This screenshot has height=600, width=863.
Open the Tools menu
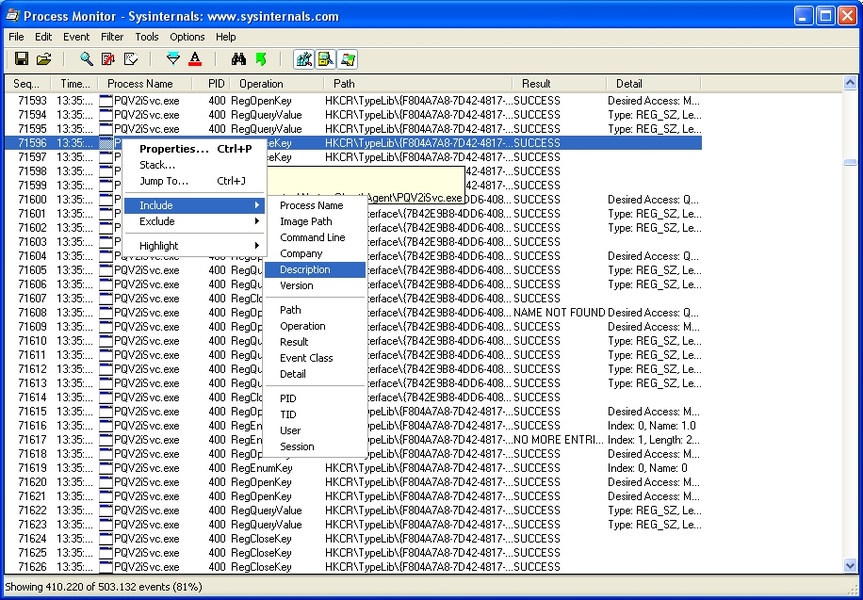coord(147,37)
